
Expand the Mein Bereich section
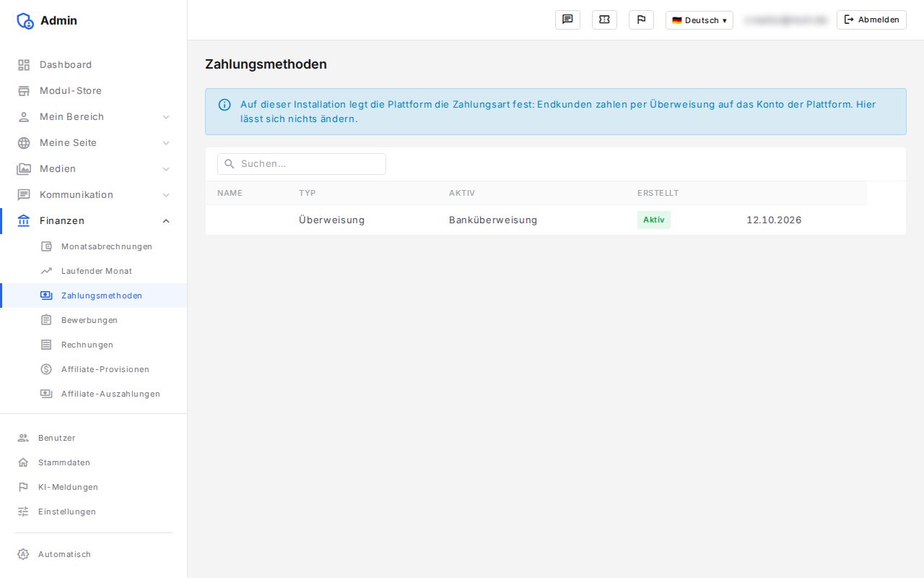pos(93,117)
